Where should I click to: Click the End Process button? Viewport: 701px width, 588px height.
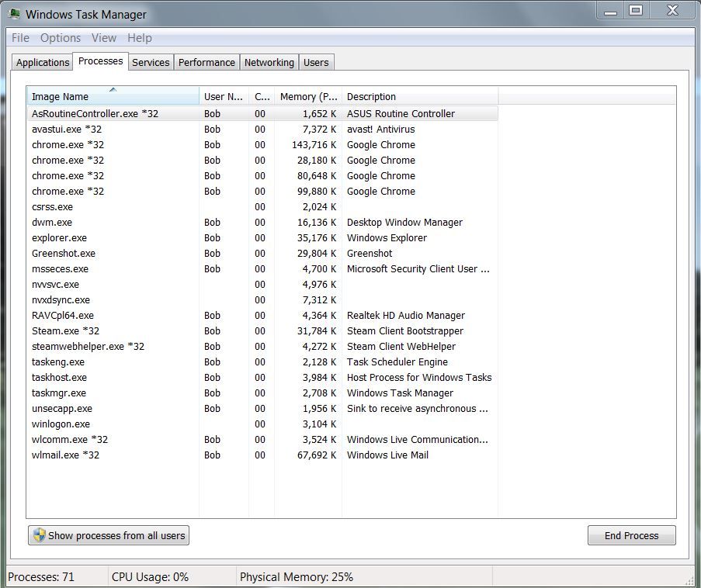point(631,535)
